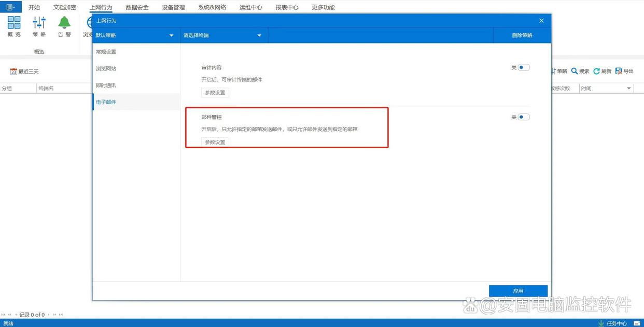Click the 删除策略 button

coord(522,35)
